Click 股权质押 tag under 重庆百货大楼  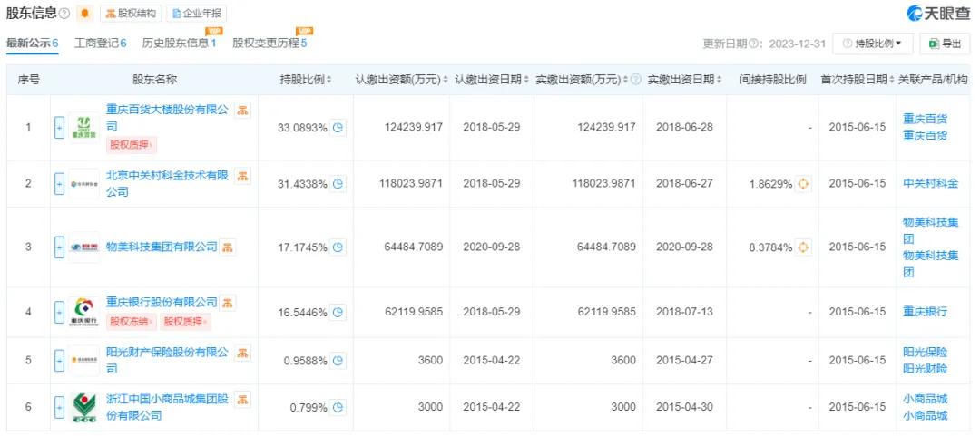pyautogui.click(x=132, y=146)
